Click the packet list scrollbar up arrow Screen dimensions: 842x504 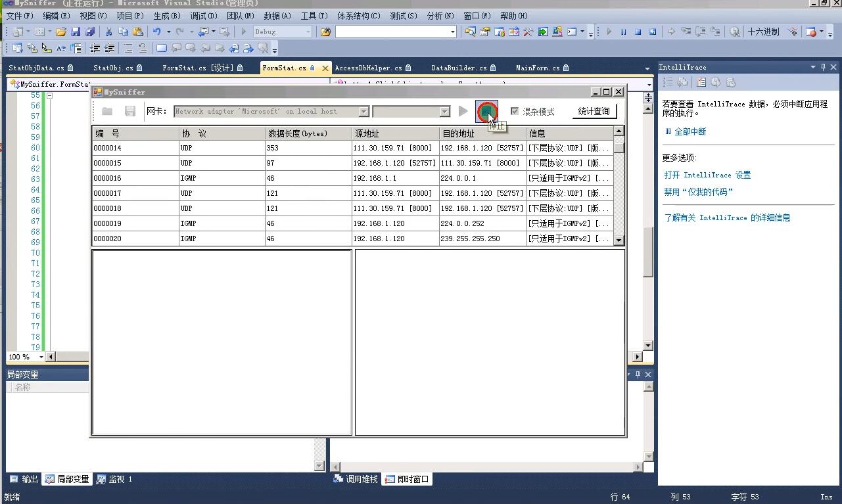coord(619,131)
